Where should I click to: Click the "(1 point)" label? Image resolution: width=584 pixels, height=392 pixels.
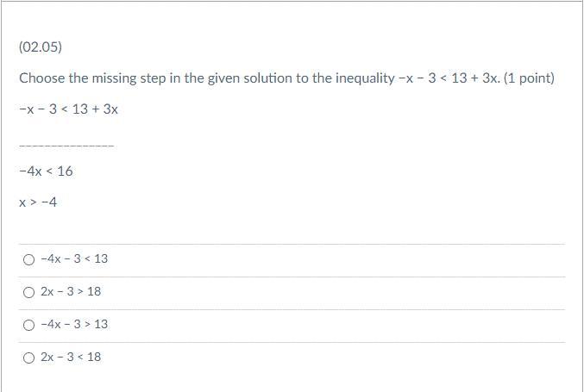point(529,78)
